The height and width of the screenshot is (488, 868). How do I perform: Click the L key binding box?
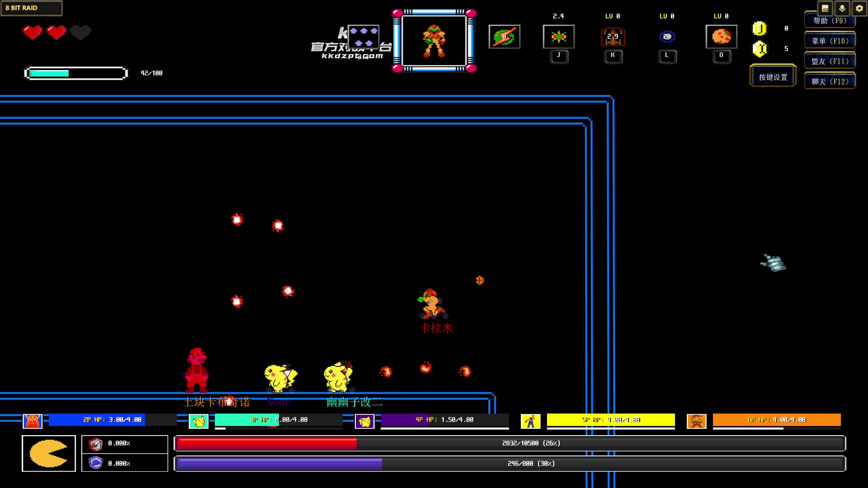click(667, 56)
